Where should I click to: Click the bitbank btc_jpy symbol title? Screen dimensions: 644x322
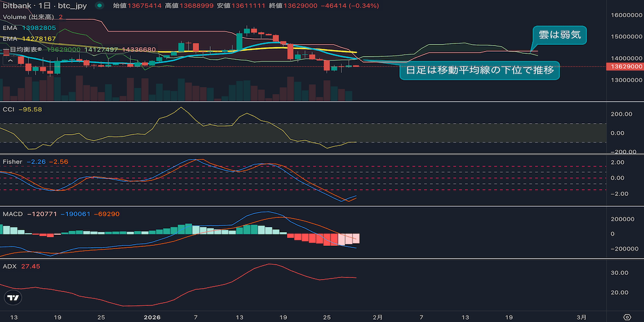tap(45, 6)
